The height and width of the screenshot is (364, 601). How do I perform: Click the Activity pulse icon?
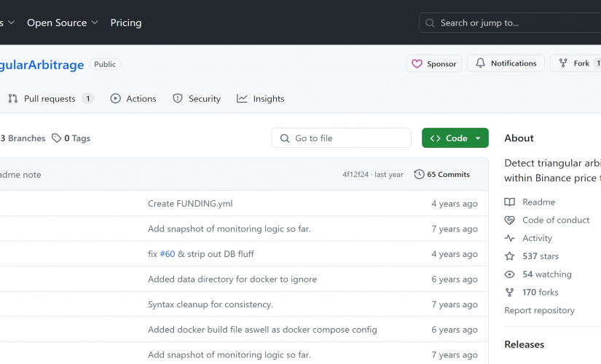(509, 238)
